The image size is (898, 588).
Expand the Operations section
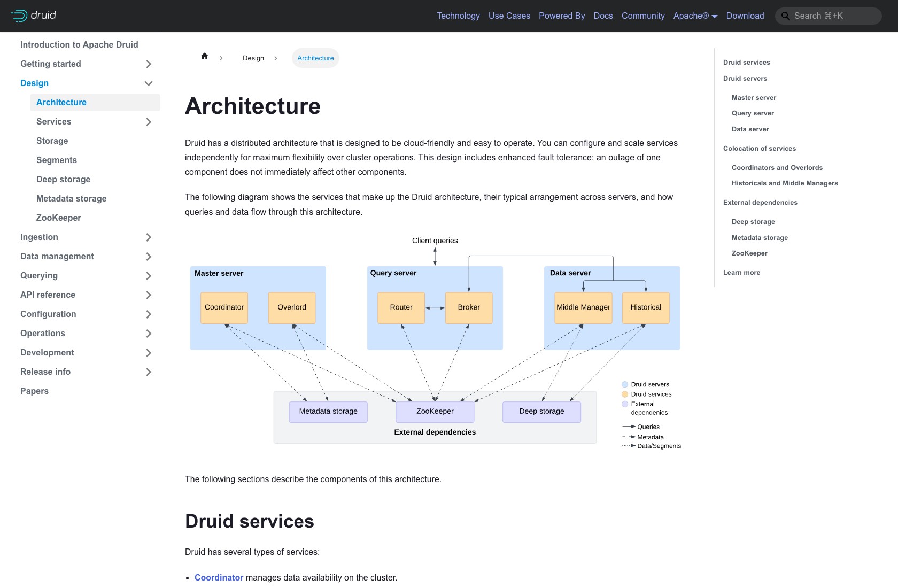click(x=149, y=334)
